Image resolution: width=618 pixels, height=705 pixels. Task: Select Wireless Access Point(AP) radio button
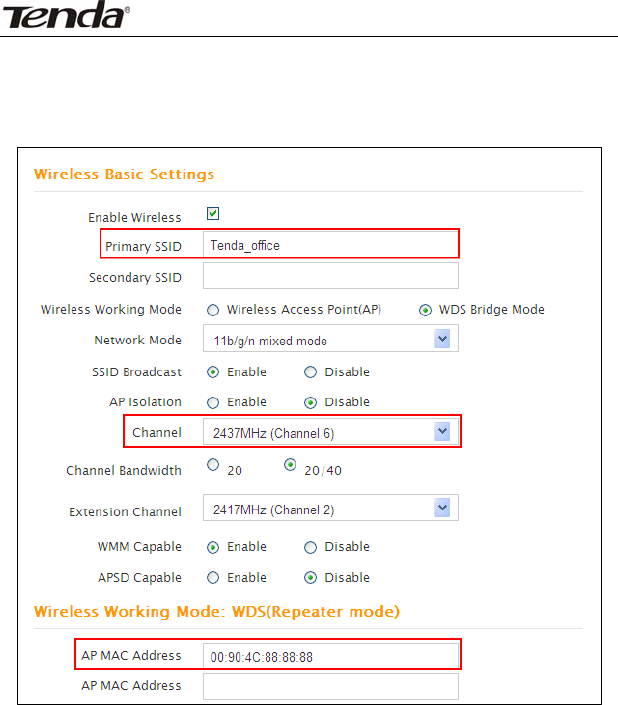click(213, 310)
